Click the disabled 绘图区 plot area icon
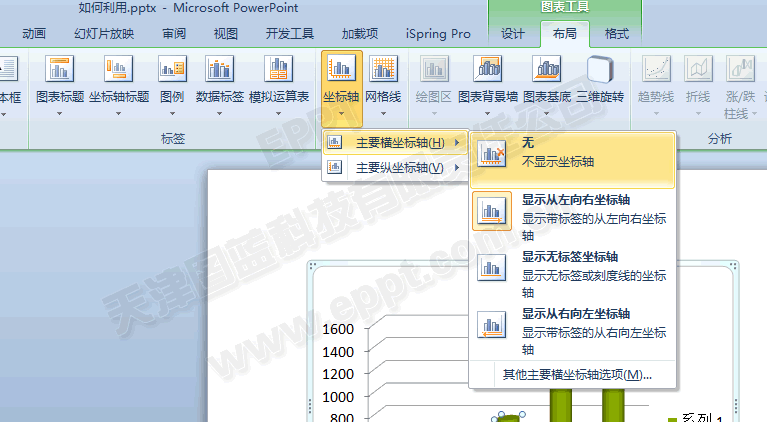 pos(433,68)
